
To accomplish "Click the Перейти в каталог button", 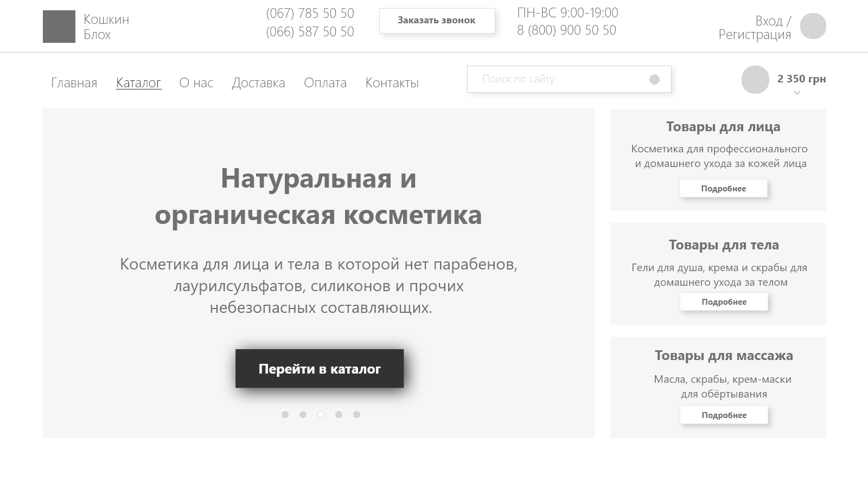I will click(x=320, y=369).
